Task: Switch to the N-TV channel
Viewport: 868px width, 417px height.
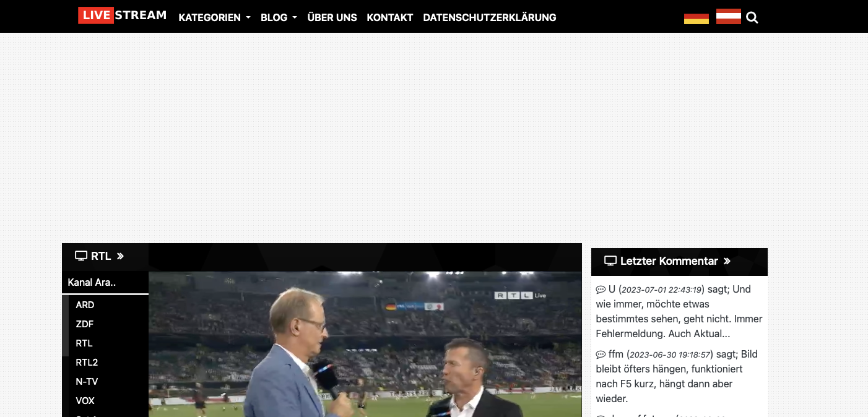Action: 87,382
